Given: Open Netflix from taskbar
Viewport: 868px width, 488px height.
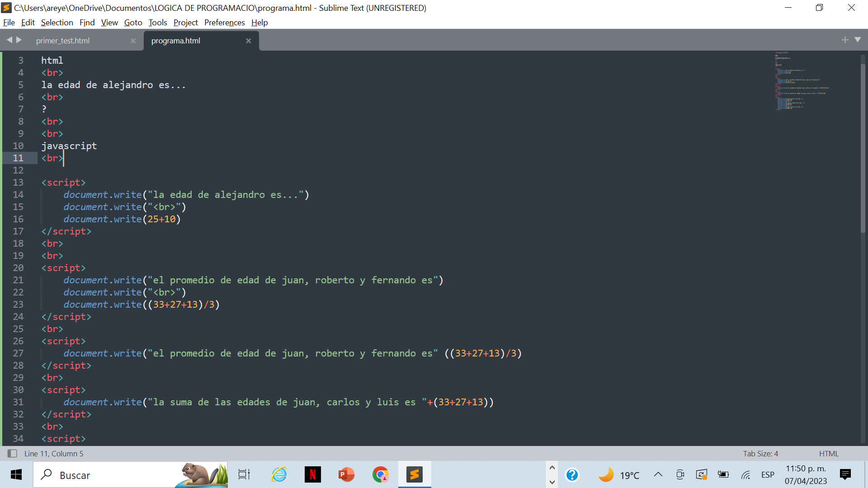Looking at the screenshot, I should click(312, 474).
